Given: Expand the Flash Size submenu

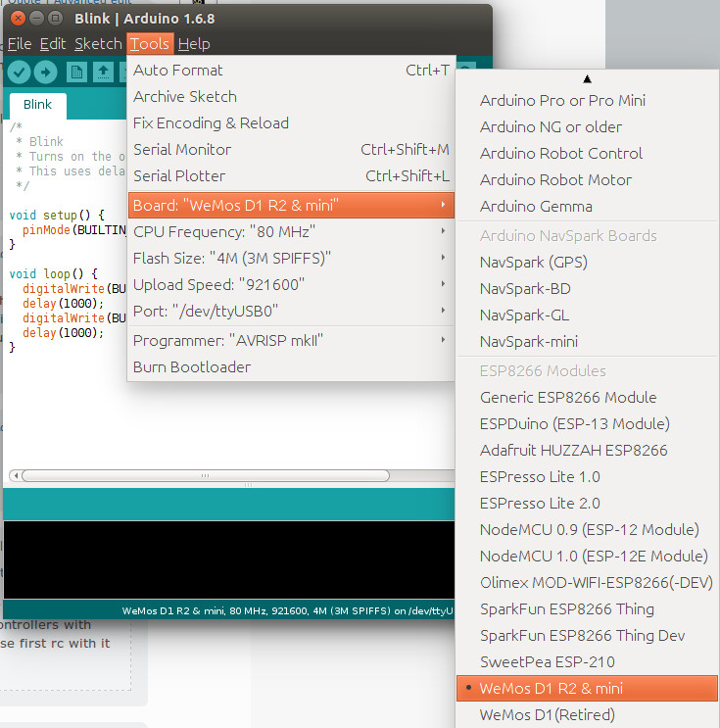Looking at the screenshot, I should coord(291,258).
